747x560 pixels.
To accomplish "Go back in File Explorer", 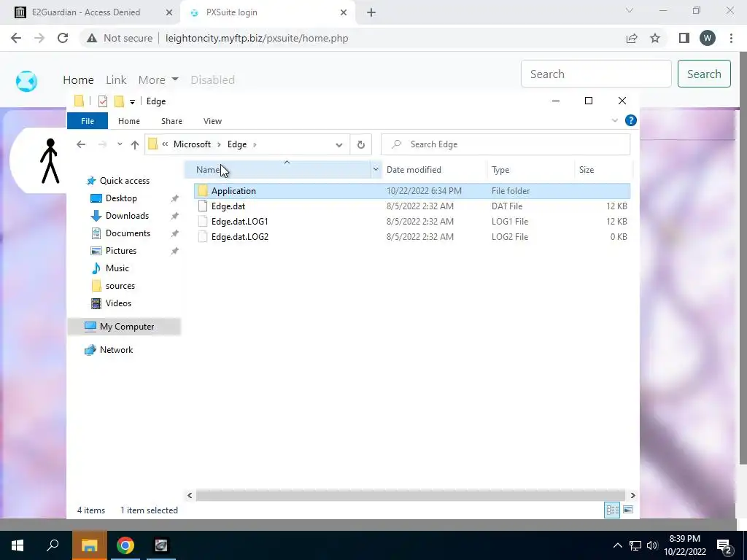I will point(81,144).
